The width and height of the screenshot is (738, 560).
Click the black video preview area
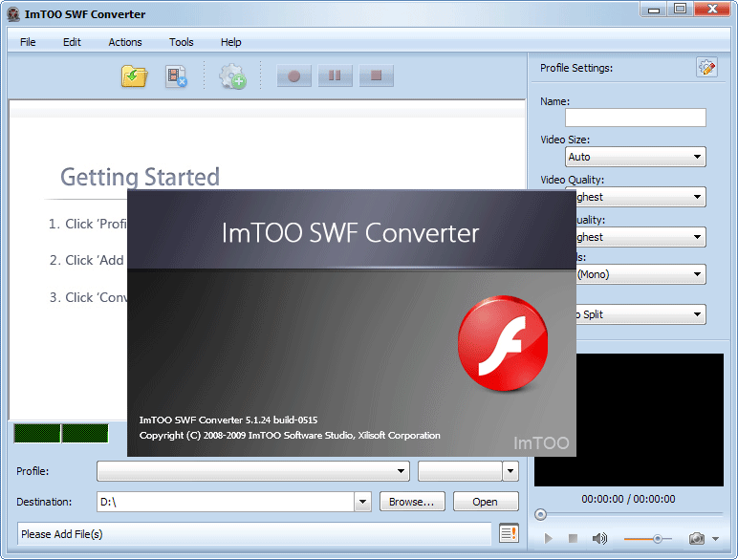coord(649,420)
